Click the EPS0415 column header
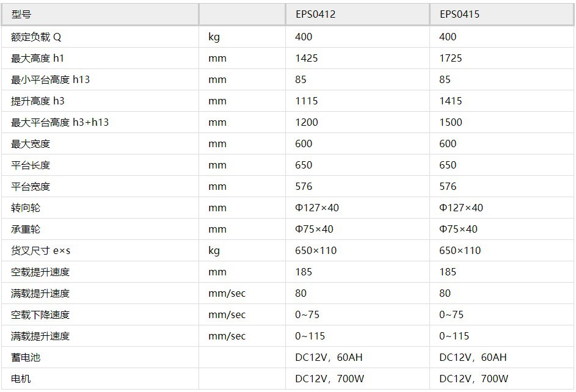This screenshot has height=392, width=576. click(x=459, y=14)
